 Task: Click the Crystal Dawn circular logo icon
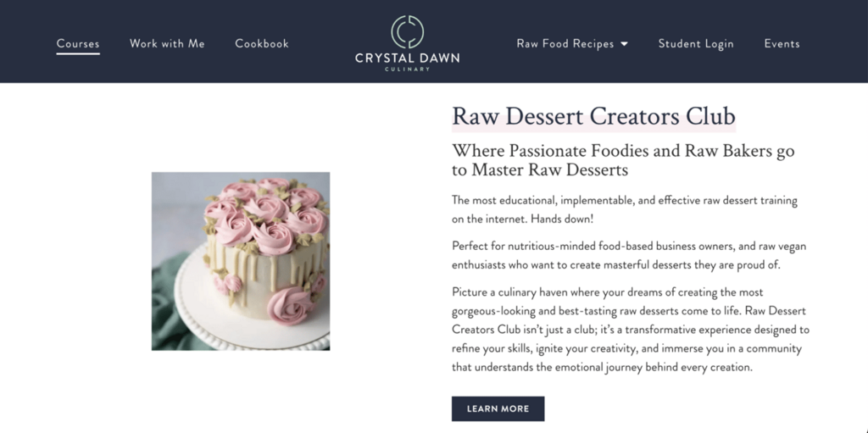point(407,31)
